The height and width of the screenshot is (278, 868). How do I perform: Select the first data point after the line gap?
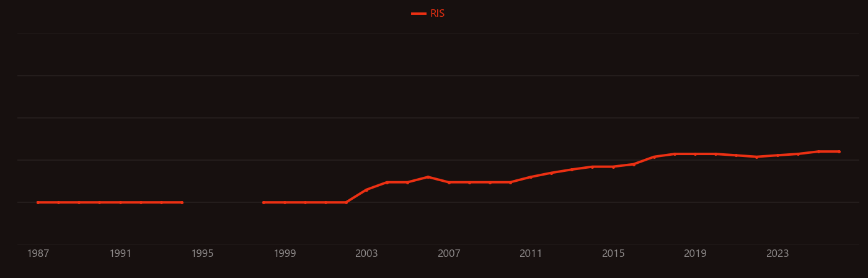[264, 202]
